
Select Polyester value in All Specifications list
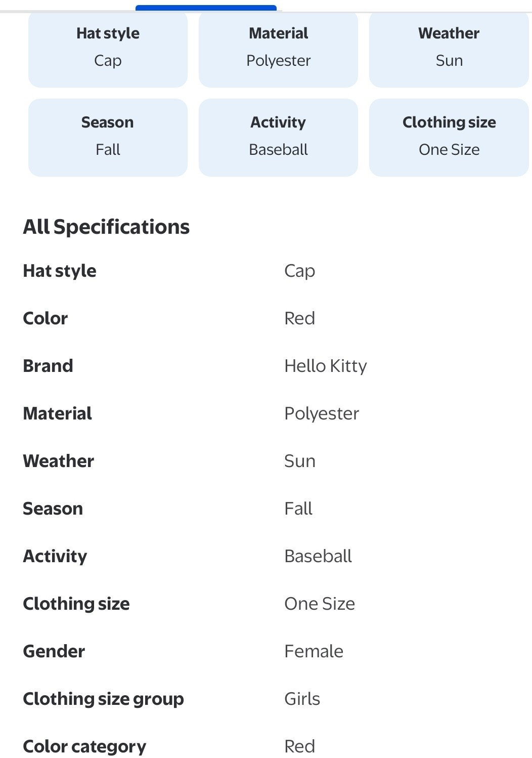(321, 413)
